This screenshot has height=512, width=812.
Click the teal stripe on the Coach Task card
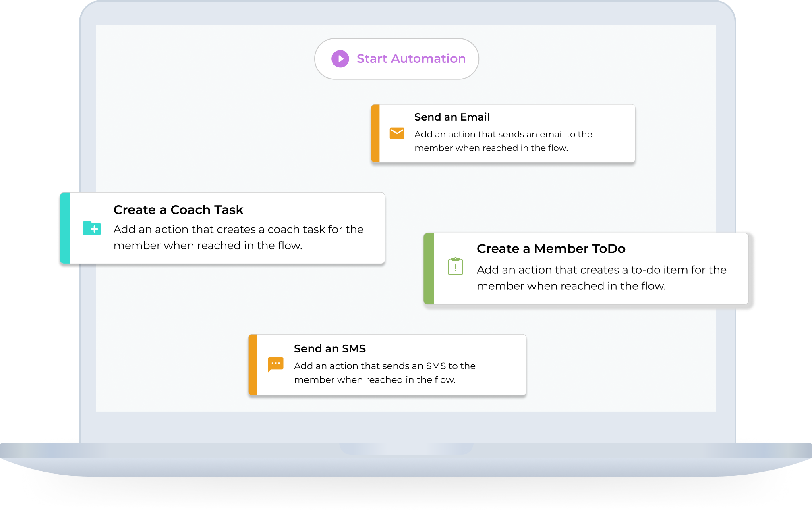tap(65, 228)
